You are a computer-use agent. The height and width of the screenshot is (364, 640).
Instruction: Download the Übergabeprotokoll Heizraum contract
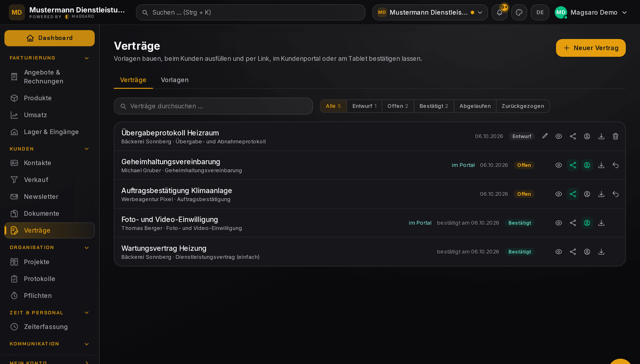601,136
